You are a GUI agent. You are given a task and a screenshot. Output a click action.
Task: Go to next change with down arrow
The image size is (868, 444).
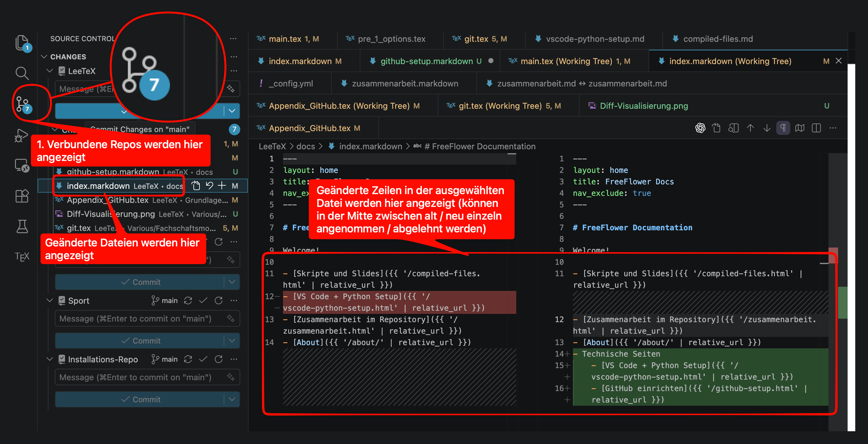767,128
